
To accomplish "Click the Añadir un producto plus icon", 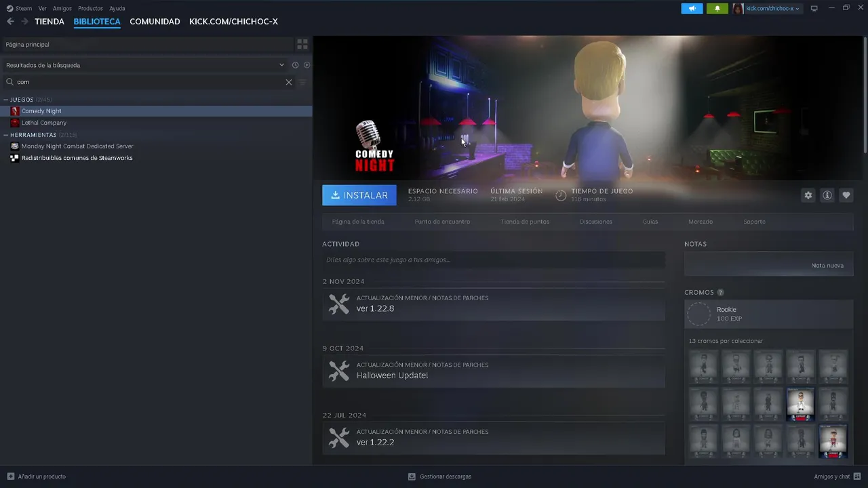I will pos(10,476).
